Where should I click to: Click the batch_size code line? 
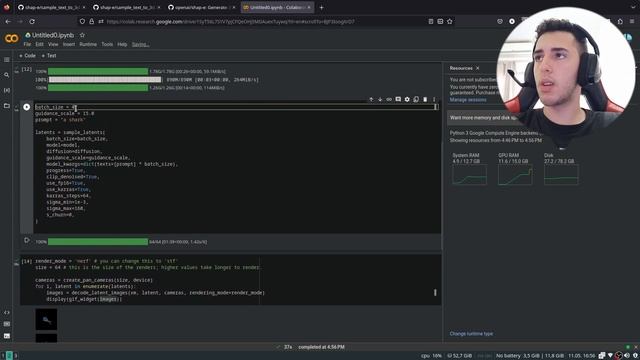pyautogui.click(x=56, y=107)
